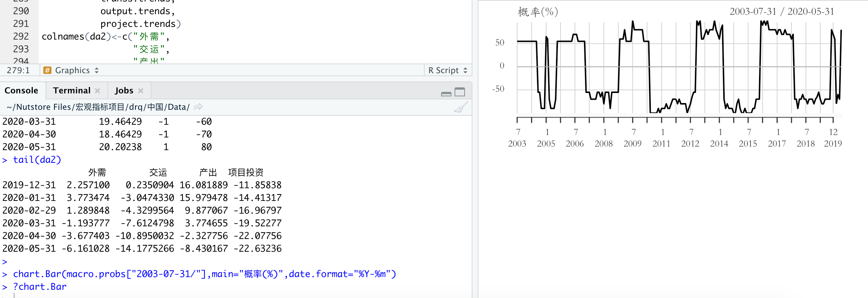Click row 2020-05-31 with value 20.20238
This screenshot has height=298, width=868.
[x=107, y=147]
